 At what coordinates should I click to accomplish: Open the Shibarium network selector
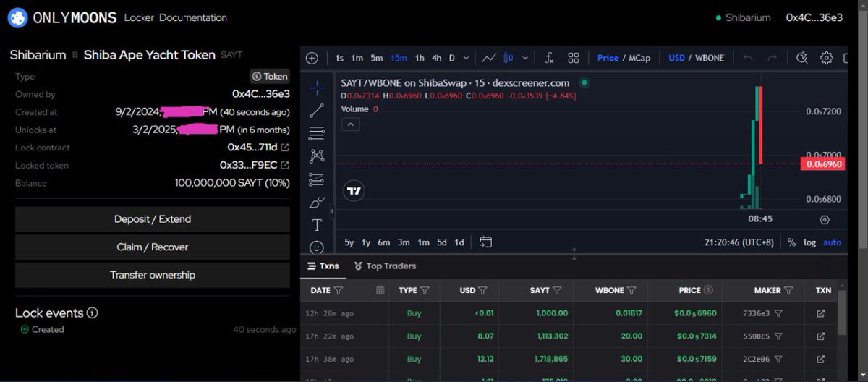742,17
